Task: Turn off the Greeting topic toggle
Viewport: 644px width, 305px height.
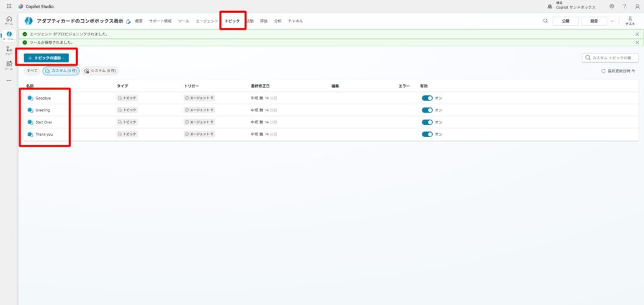Action: click(427, 110)
